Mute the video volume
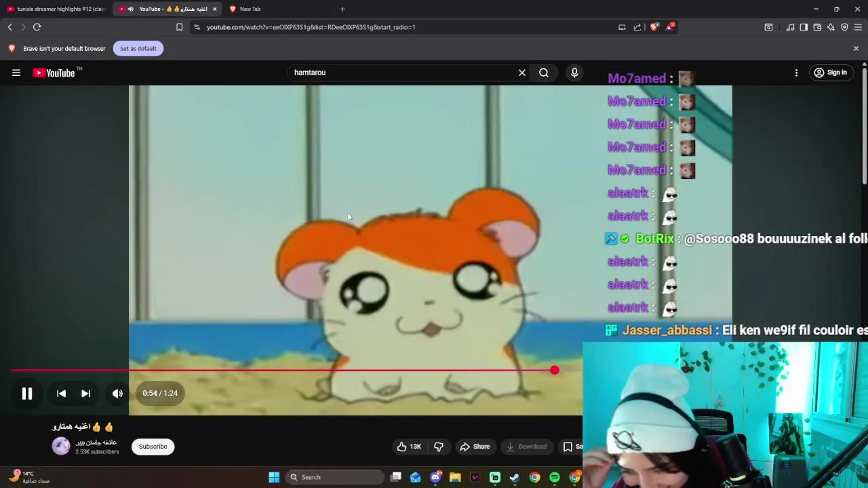The width and height of the screenshot is (868, 488). (117, 393)
